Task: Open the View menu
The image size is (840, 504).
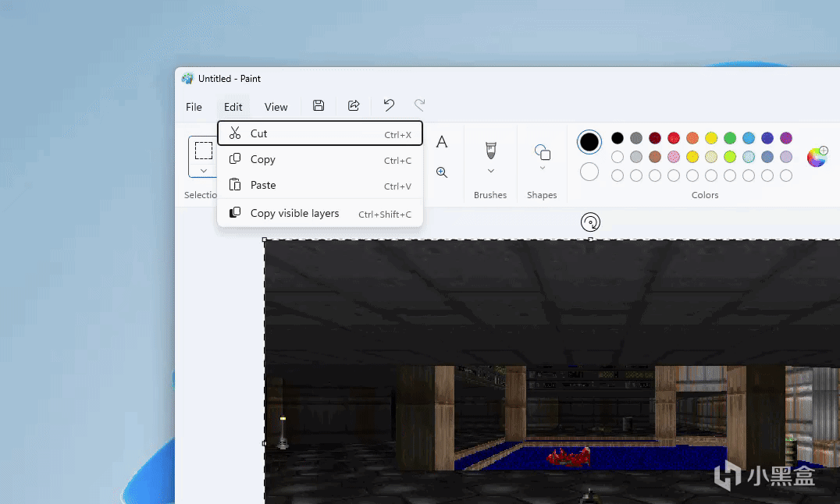Action: tap(276, 107)
